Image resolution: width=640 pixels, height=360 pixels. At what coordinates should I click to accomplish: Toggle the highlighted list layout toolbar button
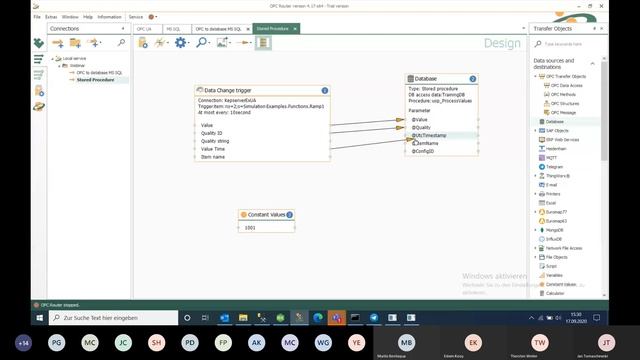coord(263,42)
